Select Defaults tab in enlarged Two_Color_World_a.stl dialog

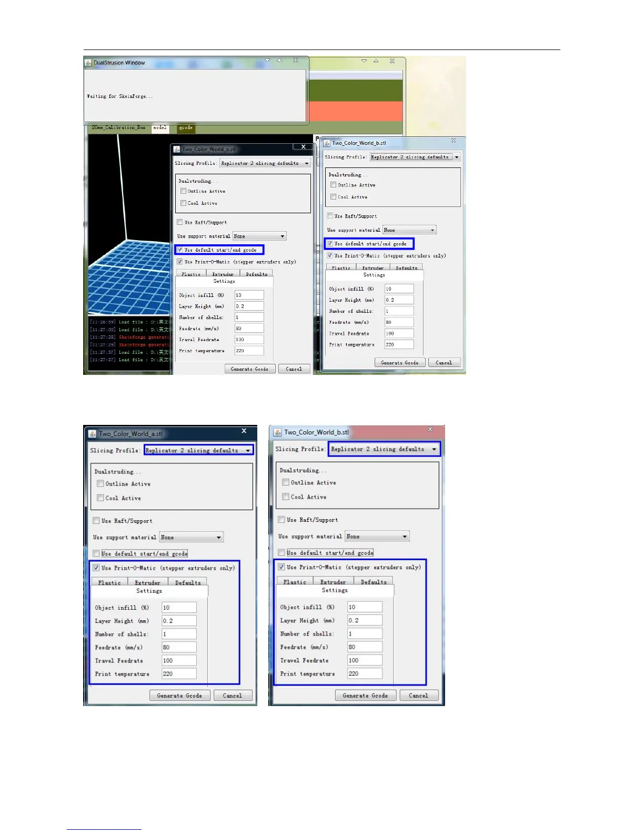tap(188, 582)
